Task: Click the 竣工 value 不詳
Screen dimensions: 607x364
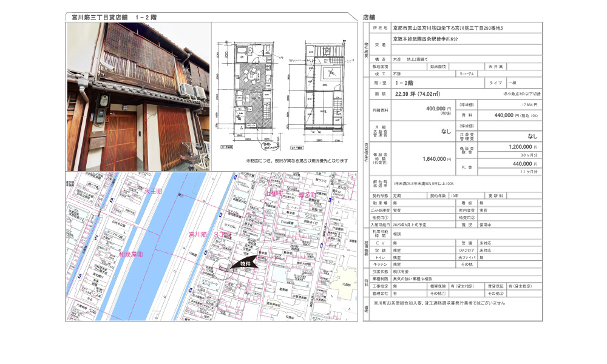Action: [x=397, y=74]
